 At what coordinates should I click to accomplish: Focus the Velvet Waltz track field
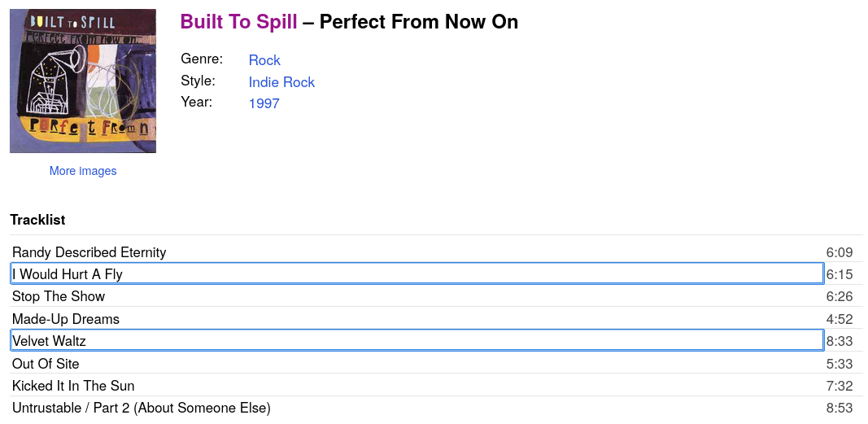[417, 341]
